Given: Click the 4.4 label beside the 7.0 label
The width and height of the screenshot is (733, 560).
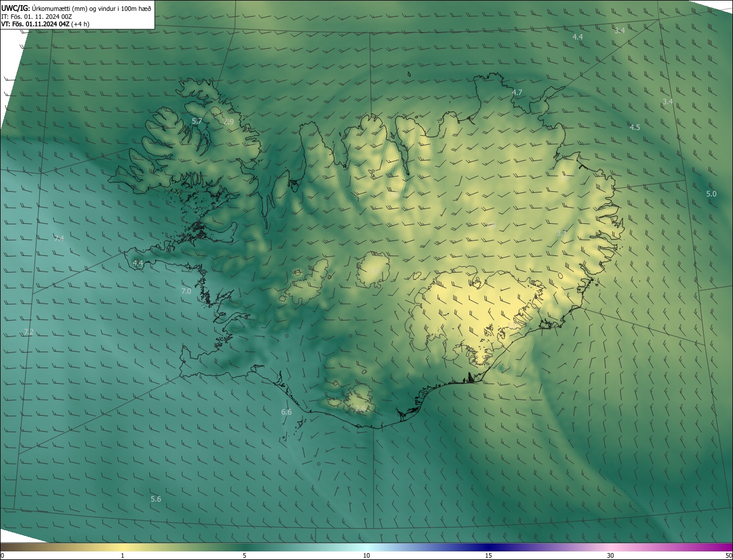Looking at the screenshot, I should [x=138, y=263].
